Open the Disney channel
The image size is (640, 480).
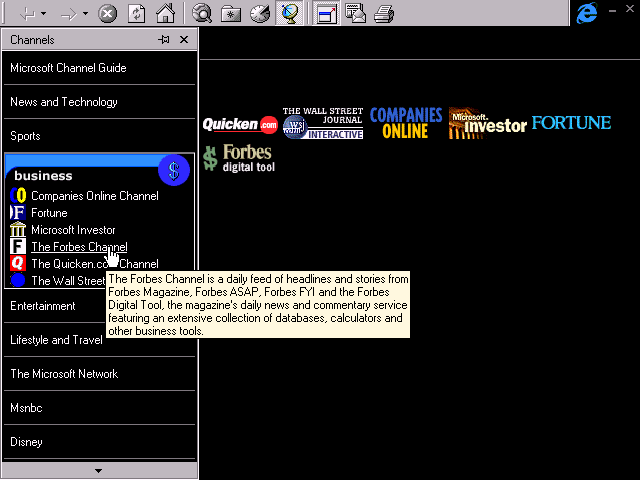click(x=99, y=442)
